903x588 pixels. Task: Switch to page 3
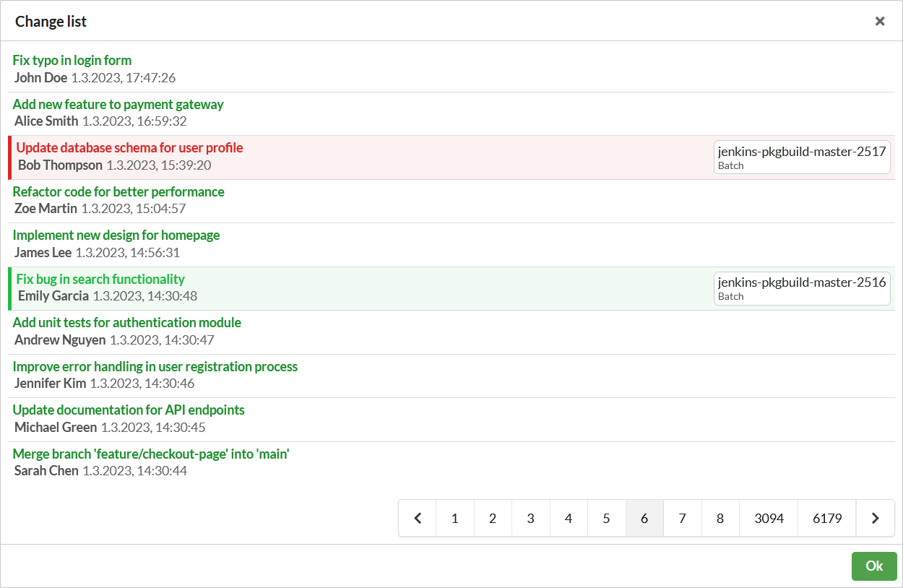point(530,518)
